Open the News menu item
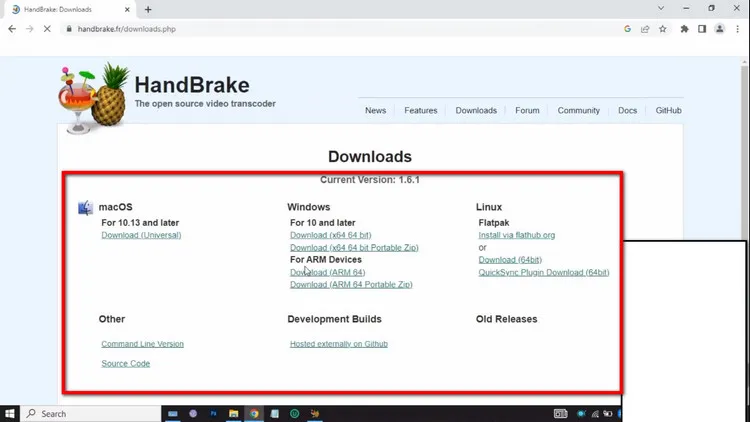 [x=375, y=111]
